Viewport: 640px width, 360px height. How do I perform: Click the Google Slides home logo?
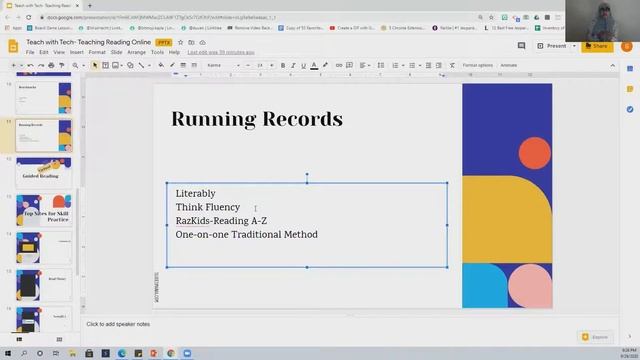(x=13, y=46)
